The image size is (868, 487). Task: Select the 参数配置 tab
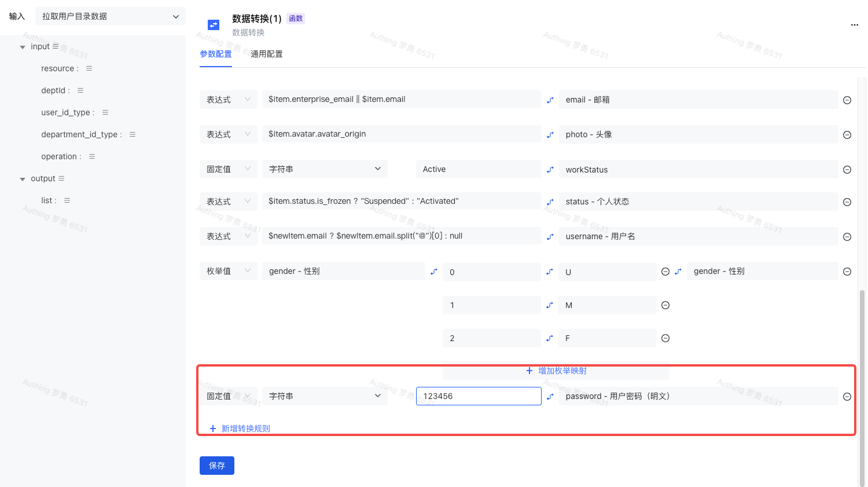pyautogui.click(x=216, y=54)
